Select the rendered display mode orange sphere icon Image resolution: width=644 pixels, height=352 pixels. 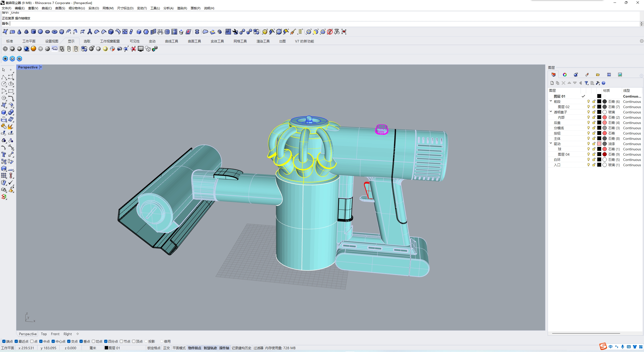[33, 49]
